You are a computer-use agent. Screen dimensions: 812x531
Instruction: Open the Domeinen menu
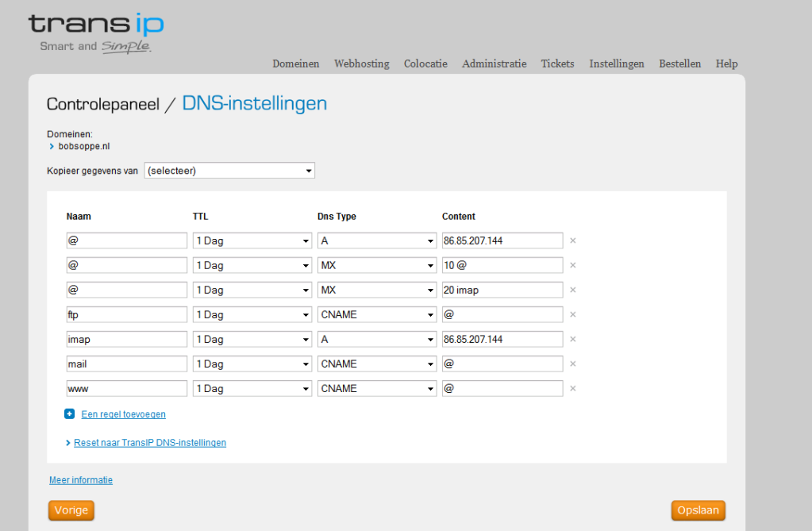coord(295,63)
